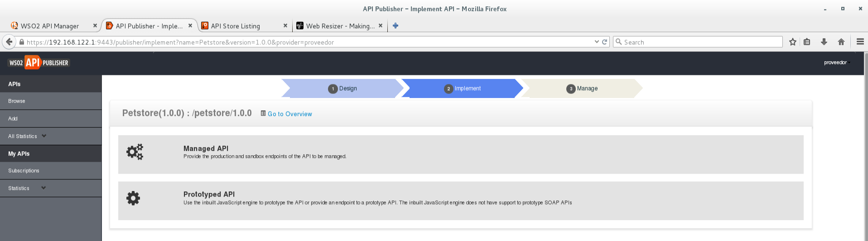Expand the Managed API section
The height and width of the screenshot is (241, 868).
461,154
